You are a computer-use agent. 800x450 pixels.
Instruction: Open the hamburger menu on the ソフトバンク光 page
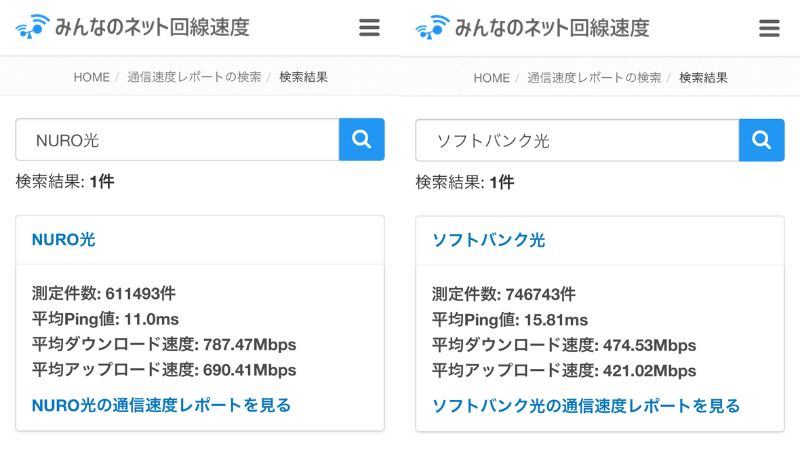pos(769,28)
